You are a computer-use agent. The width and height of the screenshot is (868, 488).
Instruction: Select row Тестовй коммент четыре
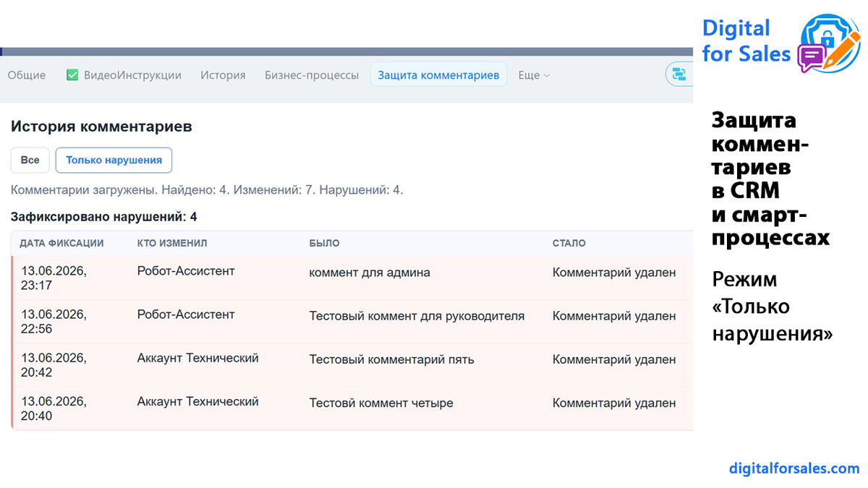pyautogui.click(x=352, y=408)
